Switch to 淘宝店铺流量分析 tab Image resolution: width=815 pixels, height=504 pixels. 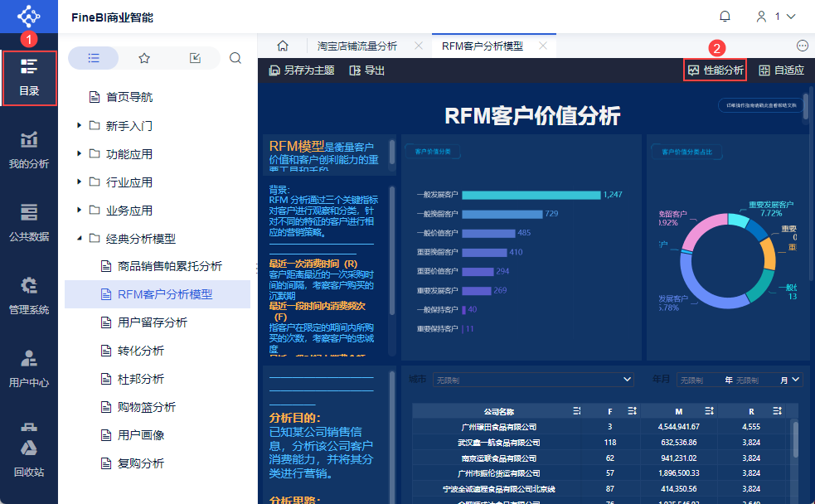tap(357, 46)
